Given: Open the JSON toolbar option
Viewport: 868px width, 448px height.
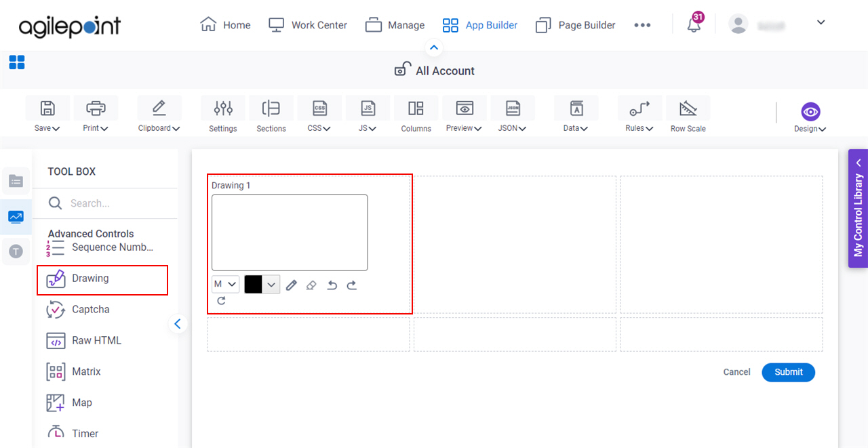Looking at the screenshot, I should point(513,114).
